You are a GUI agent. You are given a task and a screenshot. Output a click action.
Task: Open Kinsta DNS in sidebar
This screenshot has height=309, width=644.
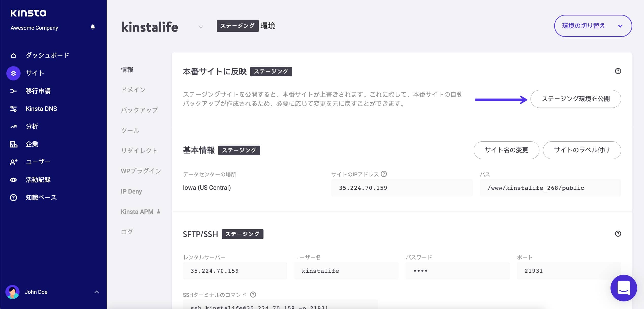pyautogui.click(x=41, y=109)
